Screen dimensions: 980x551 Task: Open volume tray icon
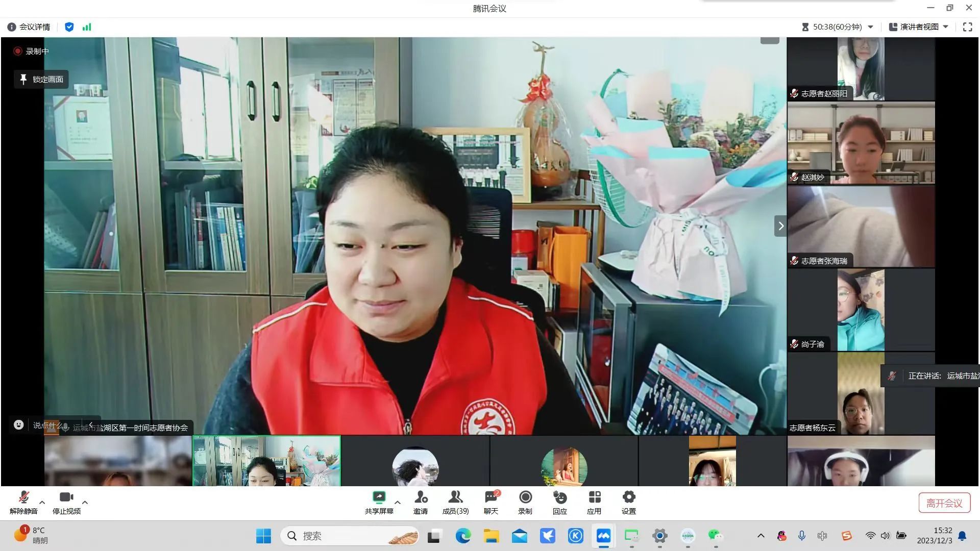pos(885,536)
